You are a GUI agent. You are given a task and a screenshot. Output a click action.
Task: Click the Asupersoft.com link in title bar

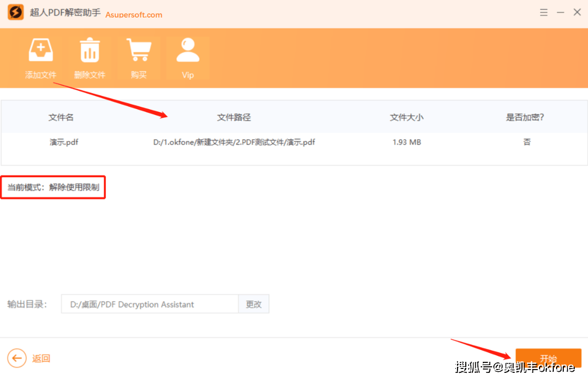pos(134,15)
